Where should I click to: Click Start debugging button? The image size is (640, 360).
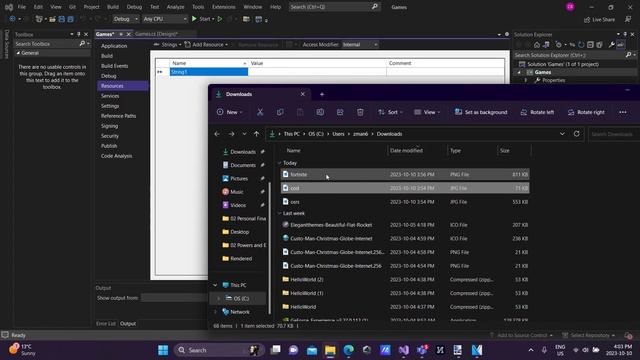pyautogui.click(x=202, y=19)
